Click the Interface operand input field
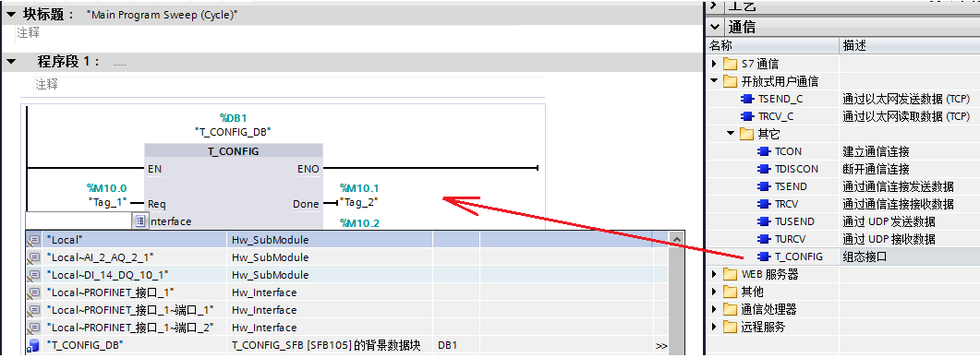Viewport: 980px width, 358px height. click(x=79, y=221)
